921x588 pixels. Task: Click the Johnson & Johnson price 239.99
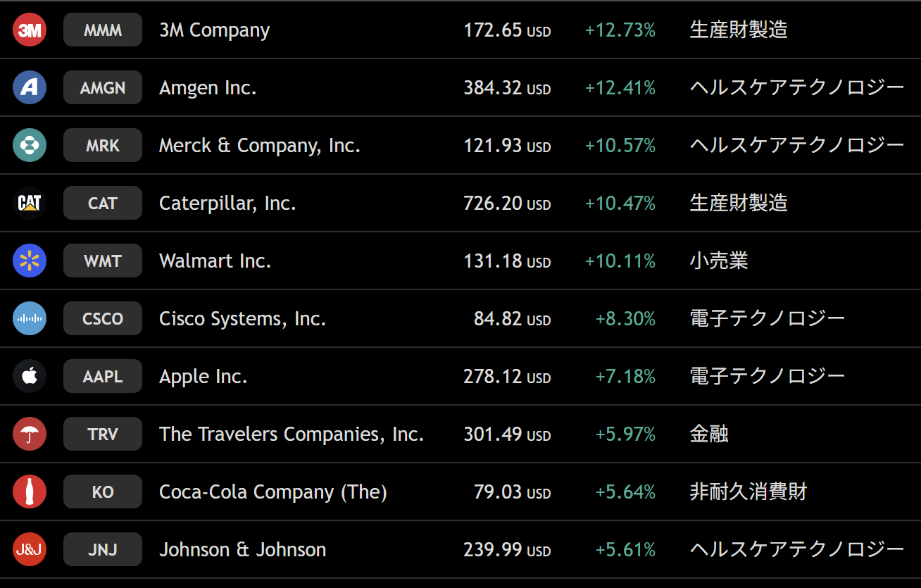(x=493, y=550)
